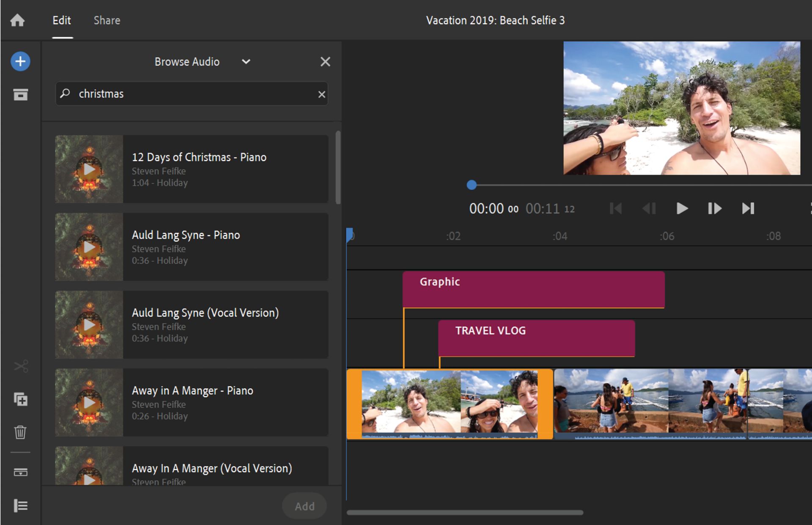Jump to next edit point
This screenshot has height=525, width=812.
pos(748,208)
